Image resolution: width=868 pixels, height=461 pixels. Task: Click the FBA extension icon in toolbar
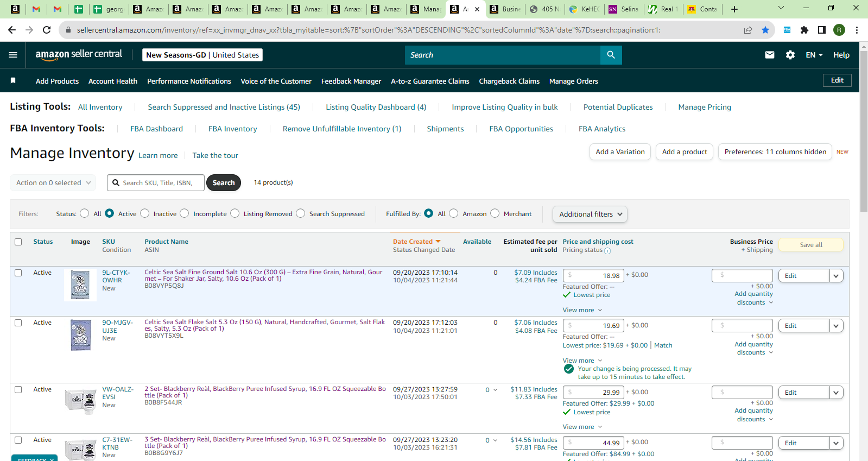(x=787, y=30)
